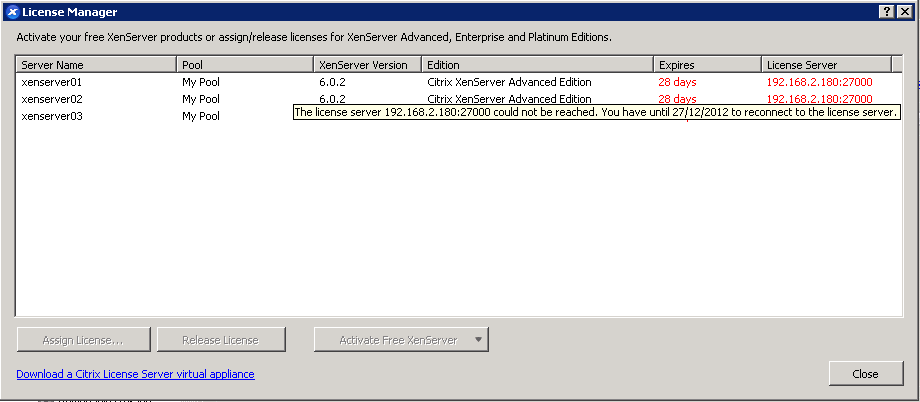Sort by the License Server column header
The width and height of the screenshot is (920, 402).
827,65
